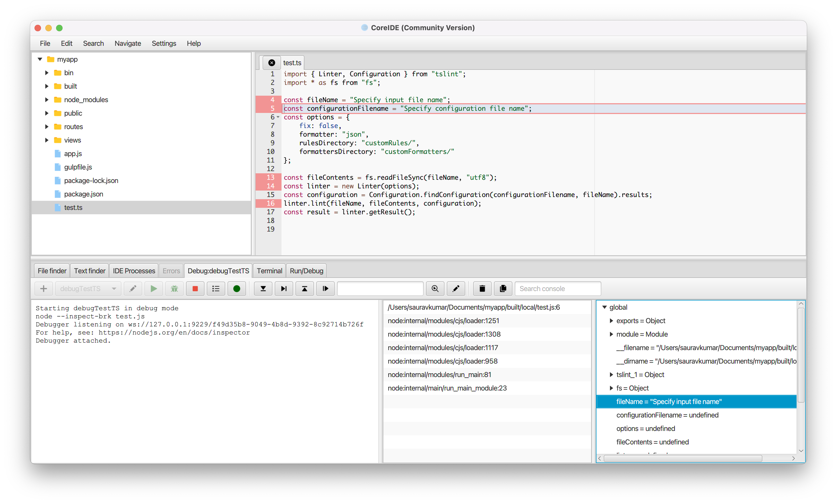The image size is (837, 504).
Task: Expand module = Module variable
Action: (611, 334)
